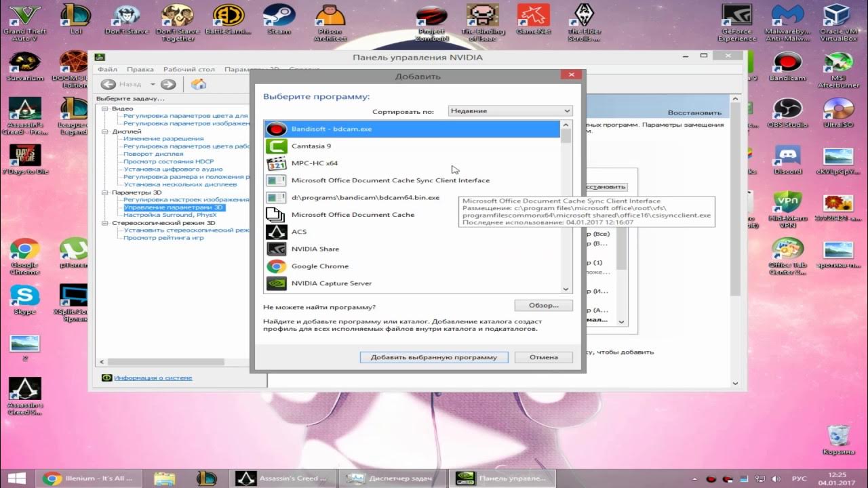Image resolution: width=868 pixels, height=488 pixels.
Task: Select NVIDIA Share in the list
Action: pos(412,249)
